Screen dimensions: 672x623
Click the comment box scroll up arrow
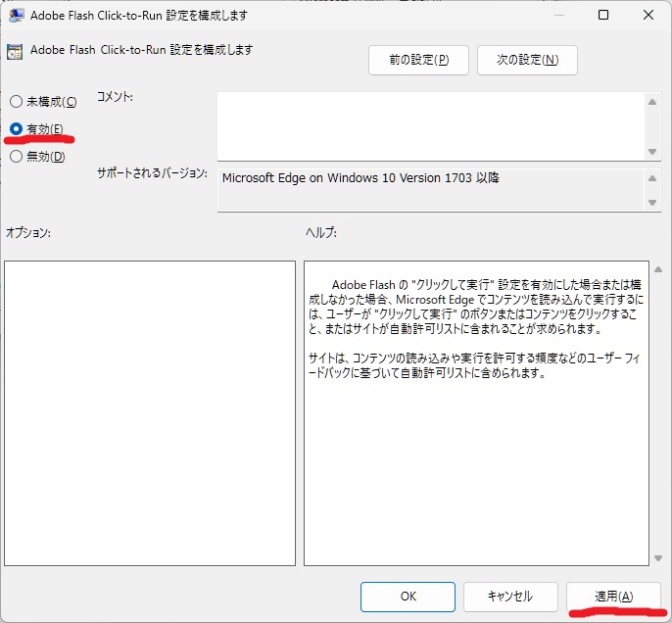[x=653, y=102]
